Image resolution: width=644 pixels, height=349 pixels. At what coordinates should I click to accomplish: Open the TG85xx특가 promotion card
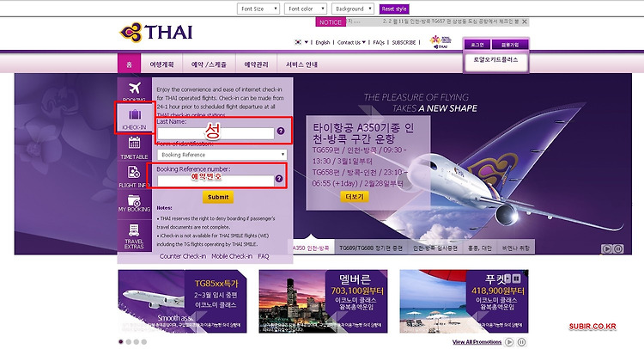(x=182, y=301)
